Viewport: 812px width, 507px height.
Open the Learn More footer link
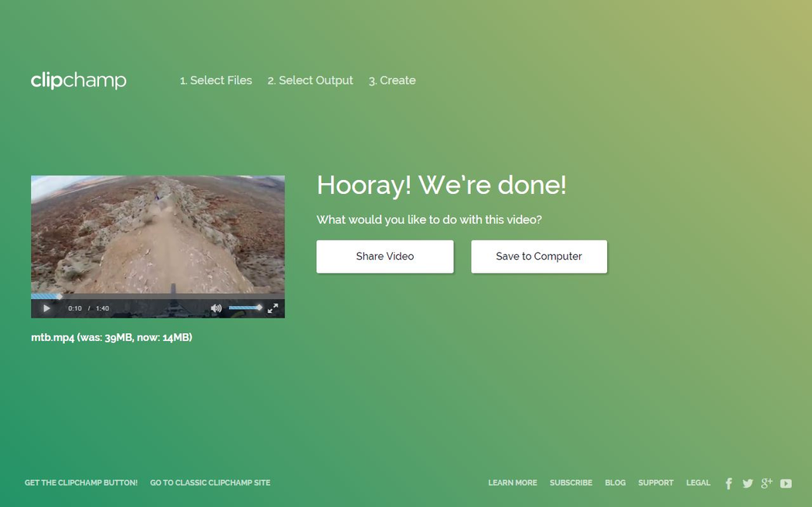(512, 483)
